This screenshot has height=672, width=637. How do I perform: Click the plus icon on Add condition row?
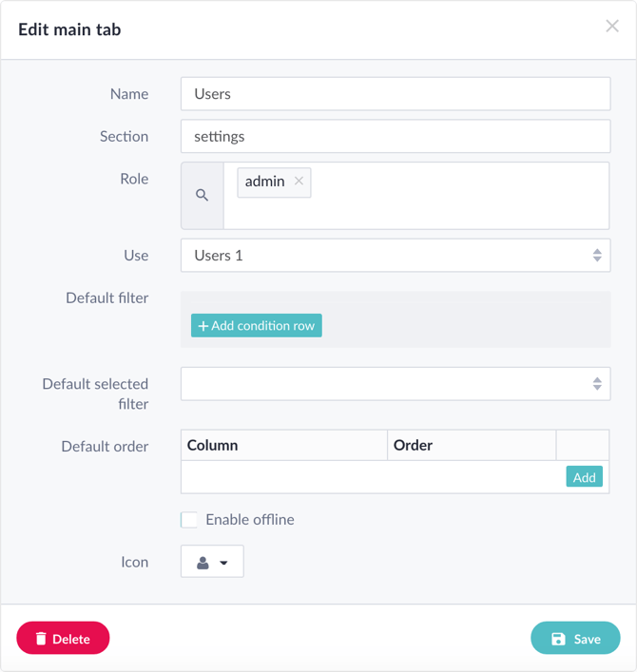tap(203, 326)
